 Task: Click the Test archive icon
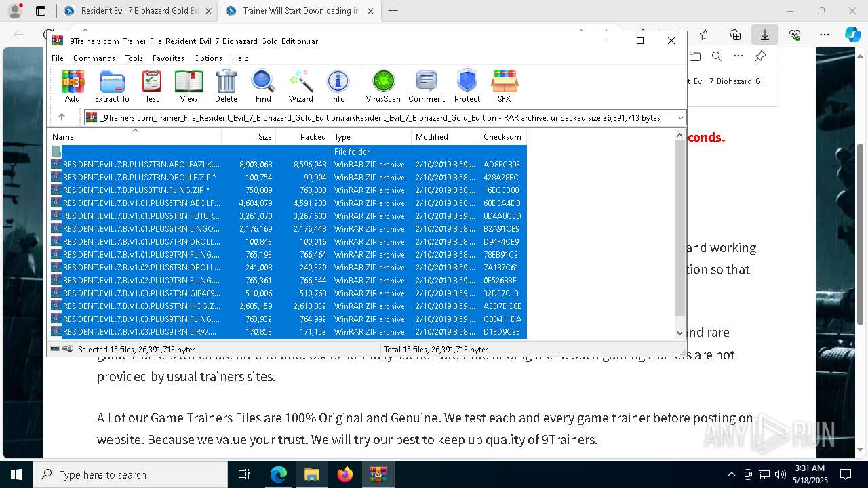152,86
